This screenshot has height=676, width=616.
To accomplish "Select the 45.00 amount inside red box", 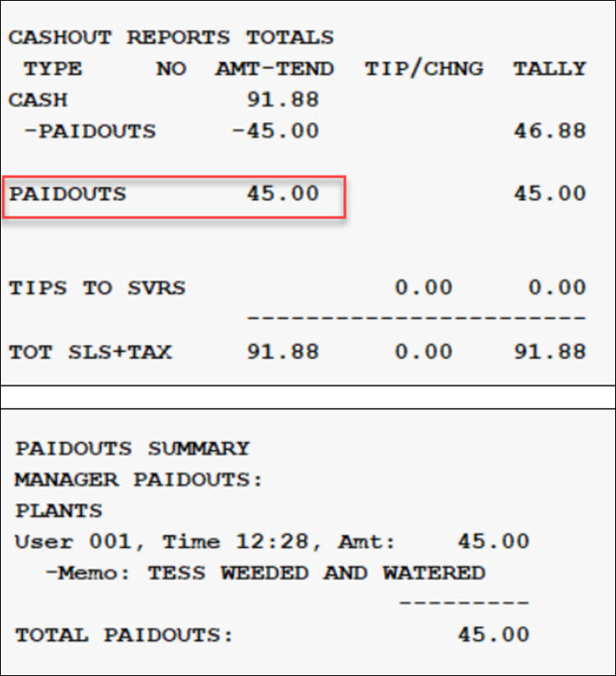I will (x=282, y=194).
